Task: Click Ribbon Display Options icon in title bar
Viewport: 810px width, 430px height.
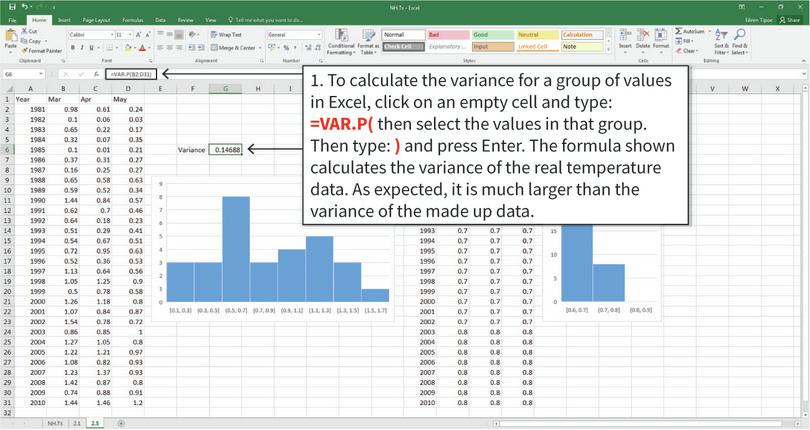Action: click(742, 7)
